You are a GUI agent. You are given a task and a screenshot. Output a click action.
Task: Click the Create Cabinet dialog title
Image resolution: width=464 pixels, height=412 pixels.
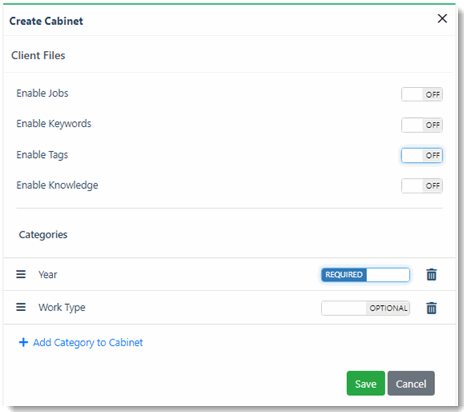pos(46,21)
